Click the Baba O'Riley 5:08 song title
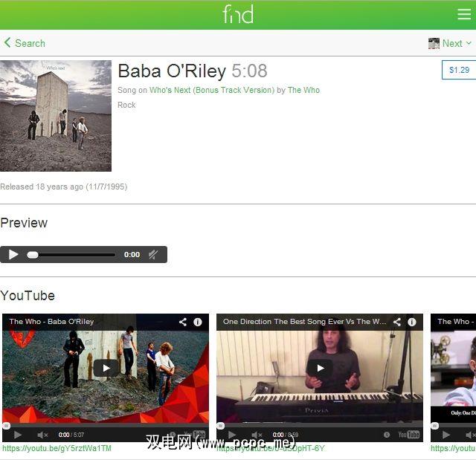This screenshot has width=476, height=460. point(193,71)
